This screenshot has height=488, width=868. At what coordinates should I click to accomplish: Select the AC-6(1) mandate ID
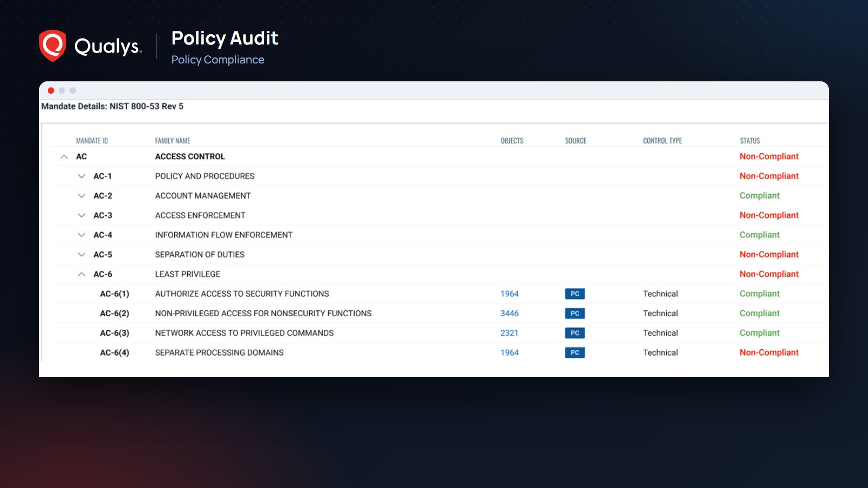click(x=114, y=294)
